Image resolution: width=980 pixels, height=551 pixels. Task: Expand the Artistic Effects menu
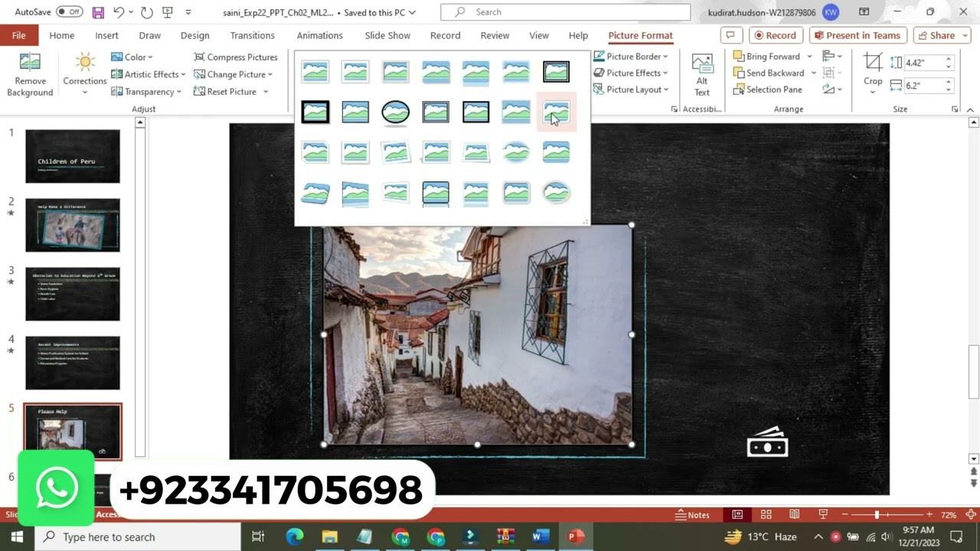[x=149, y=74]
